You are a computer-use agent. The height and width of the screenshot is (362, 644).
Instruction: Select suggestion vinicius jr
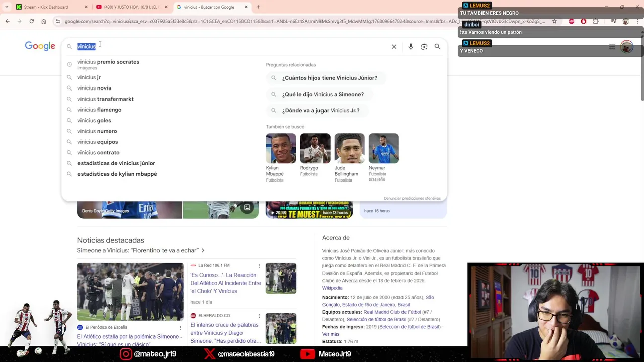[89, 77]
